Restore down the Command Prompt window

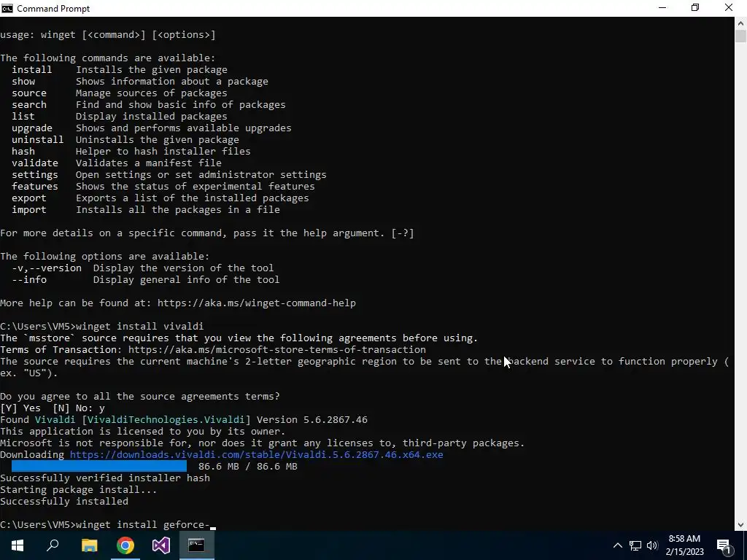coord(695,8)
